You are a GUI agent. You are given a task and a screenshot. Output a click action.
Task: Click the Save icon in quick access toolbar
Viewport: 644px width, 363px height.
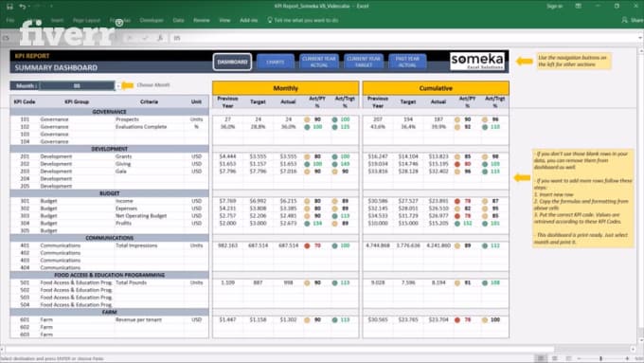click(x=9, y=7)
